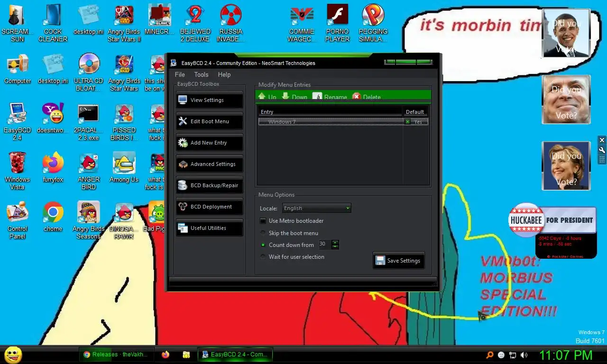Save Settings in Menu Options

click(x=398, y=261)
